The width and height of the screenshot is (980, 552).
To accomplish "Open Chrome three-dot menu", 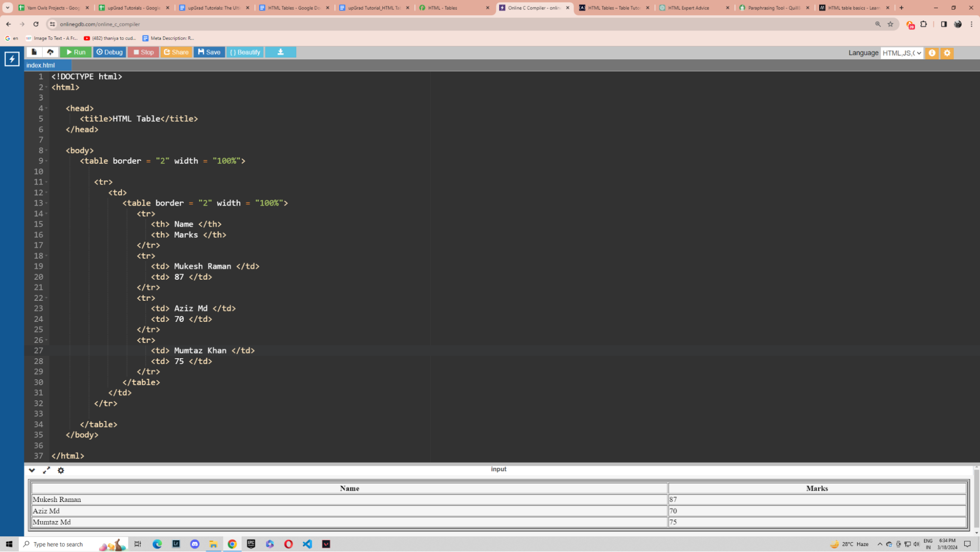I will click(971, 24).
